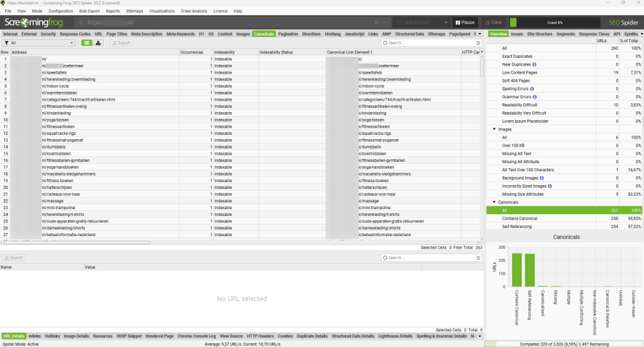Open the Configuration menu
644x347 pixels.
click(x=60, y=11)
